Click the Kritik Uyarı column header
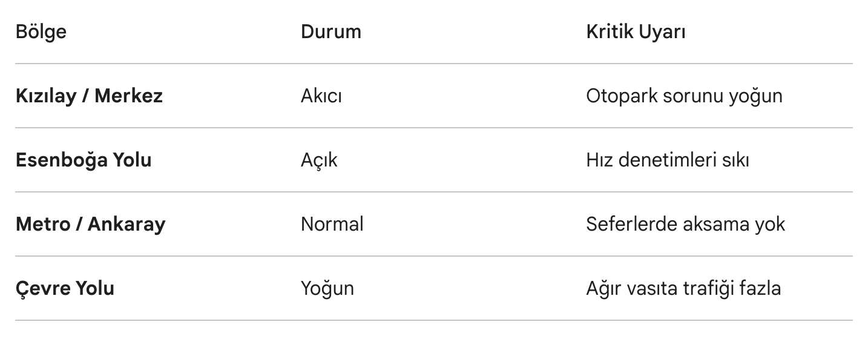The image size is (868, 339). (636, 31)
